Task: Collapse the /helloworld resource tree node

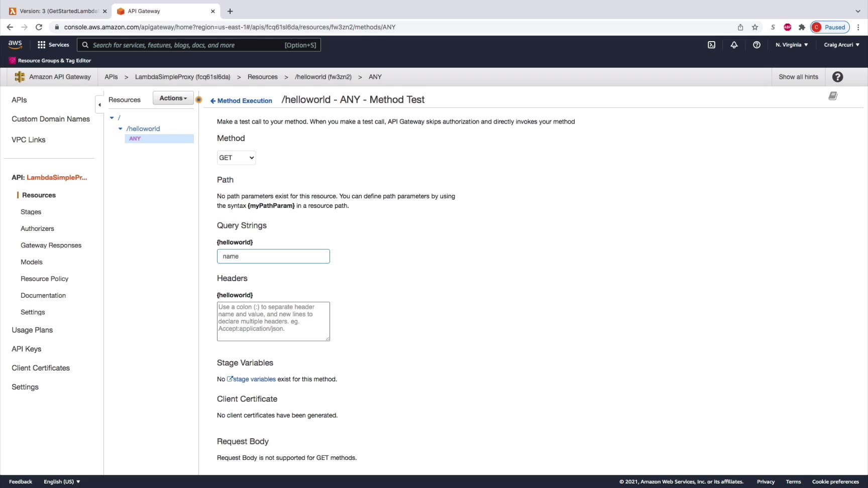Action: [121, 129]
